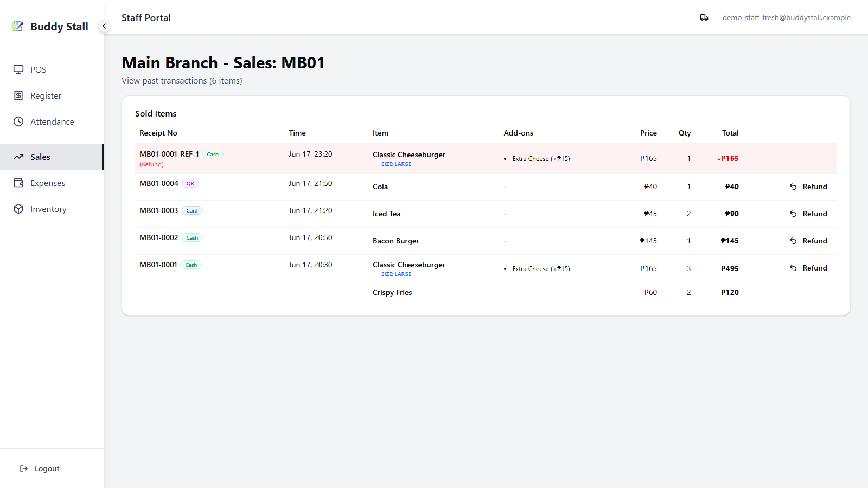Click the Card badge on MB01-0003

[x=192, y=210]
